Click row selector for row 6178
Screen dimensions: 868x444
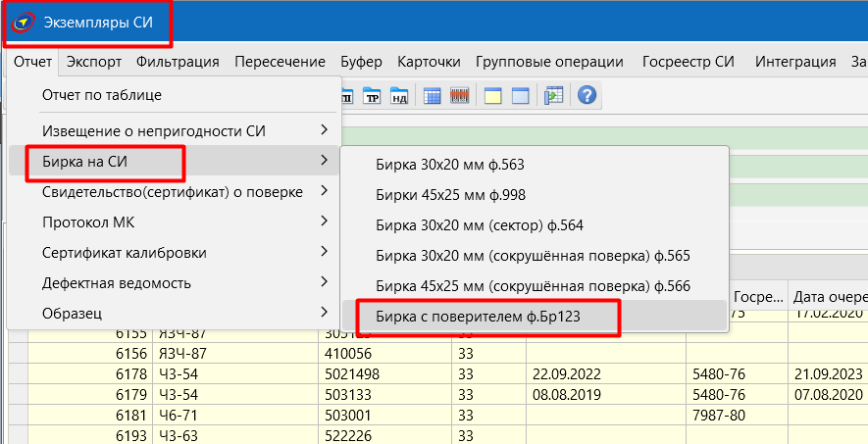19,374
